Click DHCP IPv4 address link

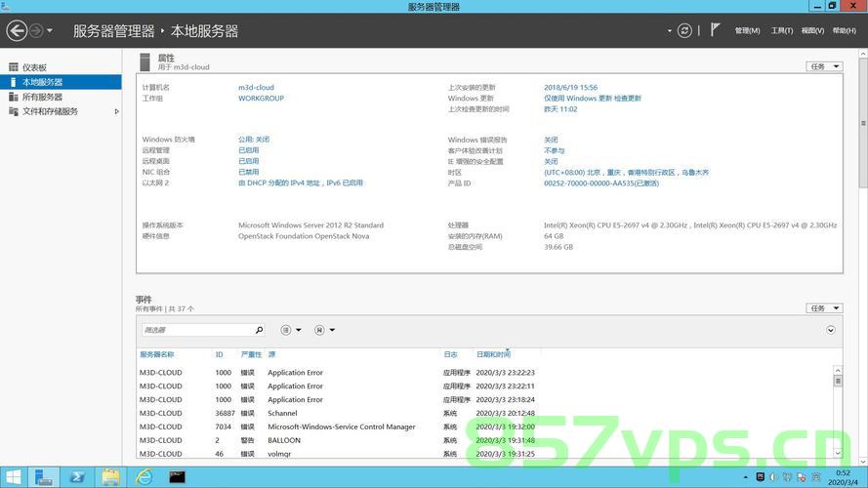point(301,183)
